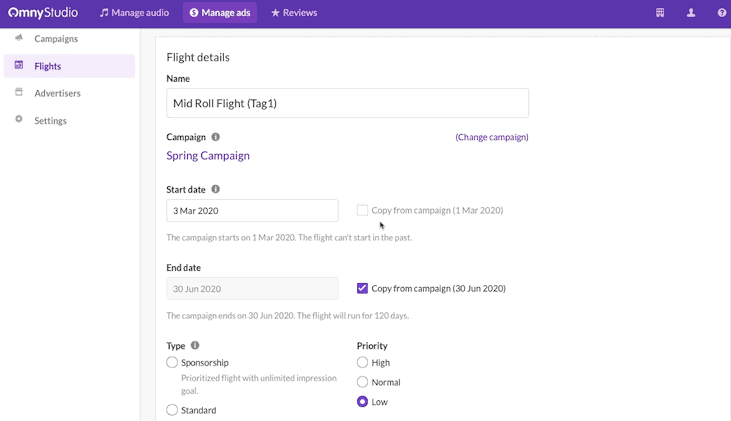Click the help question mark icon

pos(722,13)
